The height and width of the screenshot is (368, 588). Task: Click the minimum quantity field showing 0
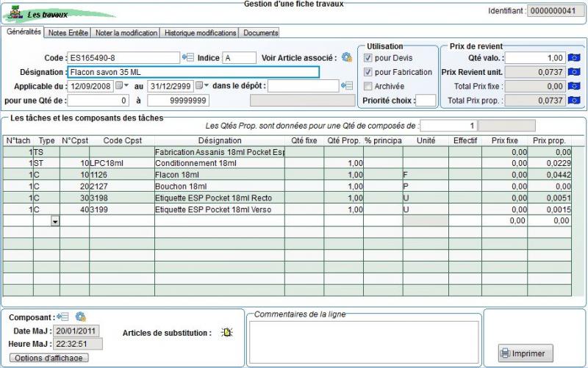click(x=98, y=101)
